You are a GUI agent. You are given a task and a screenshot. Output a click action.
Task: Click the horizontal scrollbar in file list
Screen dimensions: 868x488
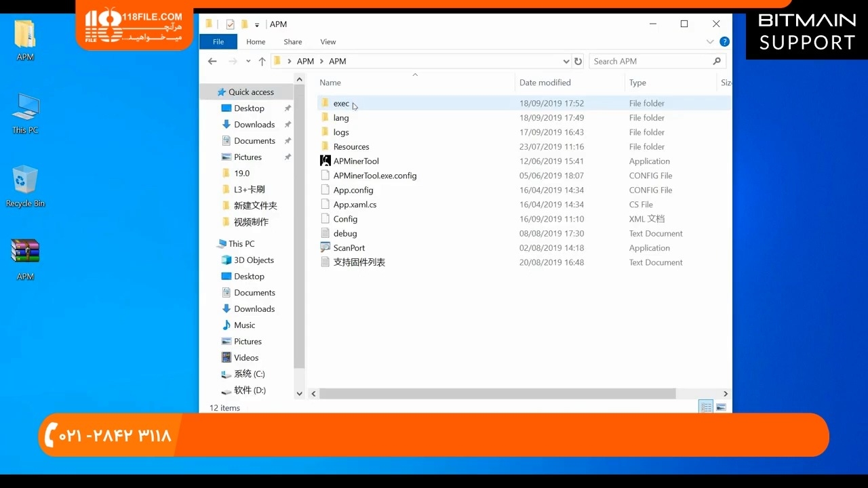tap(496, 394)
